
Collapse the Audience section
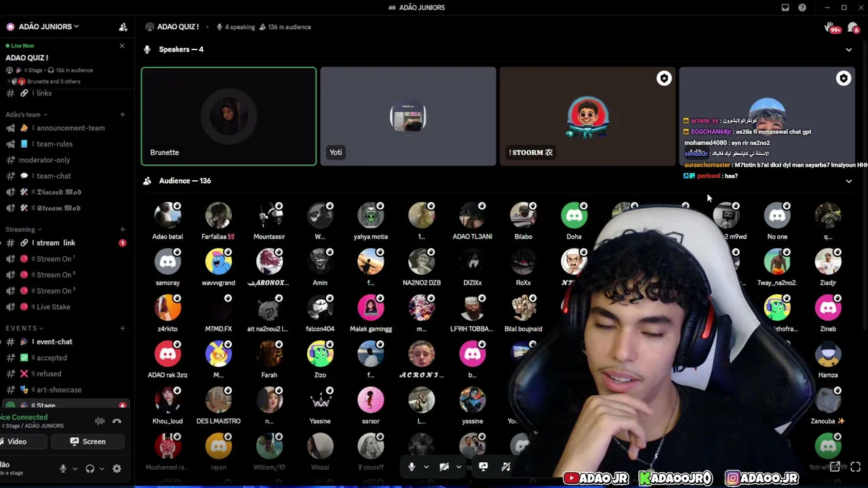click(848, 181)
